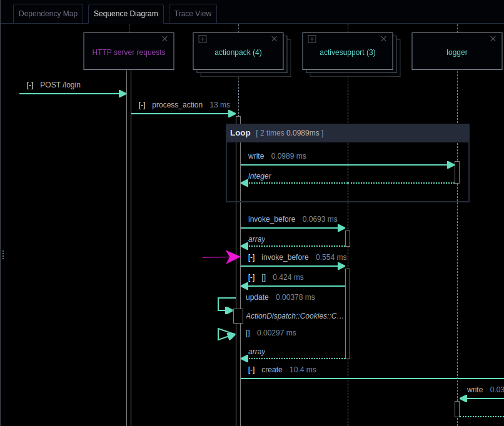Collapse the [] 0.424 ms call
The width and height of the screenshot is (504, 426).
coord(251,277)
